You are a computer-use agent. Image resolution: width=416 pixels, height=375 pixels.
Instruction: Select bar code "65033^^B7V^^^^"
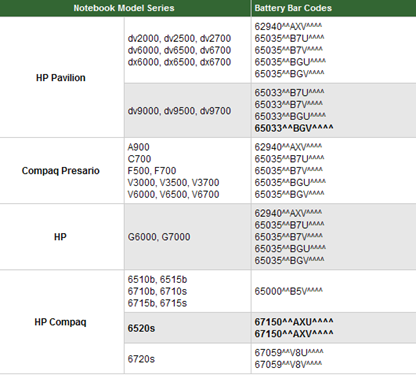289,105
